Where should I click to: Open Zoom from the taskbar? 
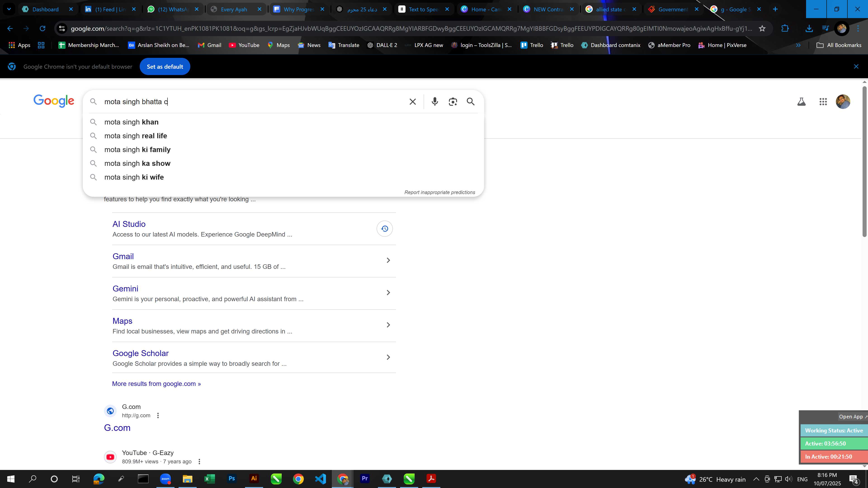coord(165,479)
